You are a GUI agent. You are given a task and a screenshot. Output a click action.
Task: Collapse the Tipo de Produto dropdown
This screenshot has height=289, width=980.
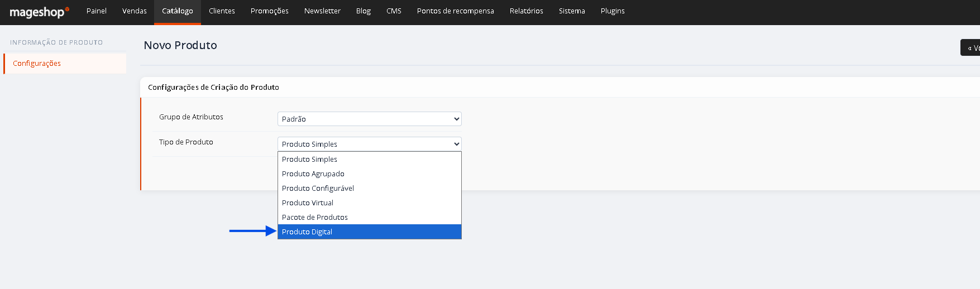click(369, 144)
